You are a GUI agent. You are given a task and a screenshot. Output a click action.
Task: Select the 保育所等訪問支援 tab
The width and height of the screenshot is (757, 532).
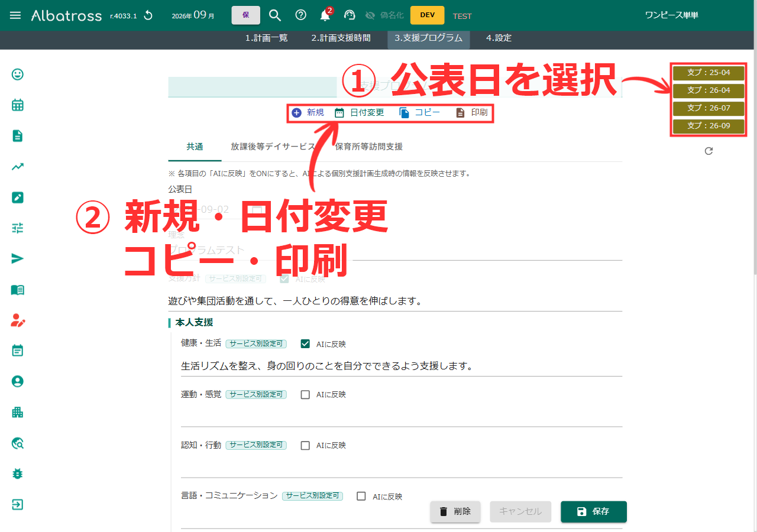[x=369, y=147]
